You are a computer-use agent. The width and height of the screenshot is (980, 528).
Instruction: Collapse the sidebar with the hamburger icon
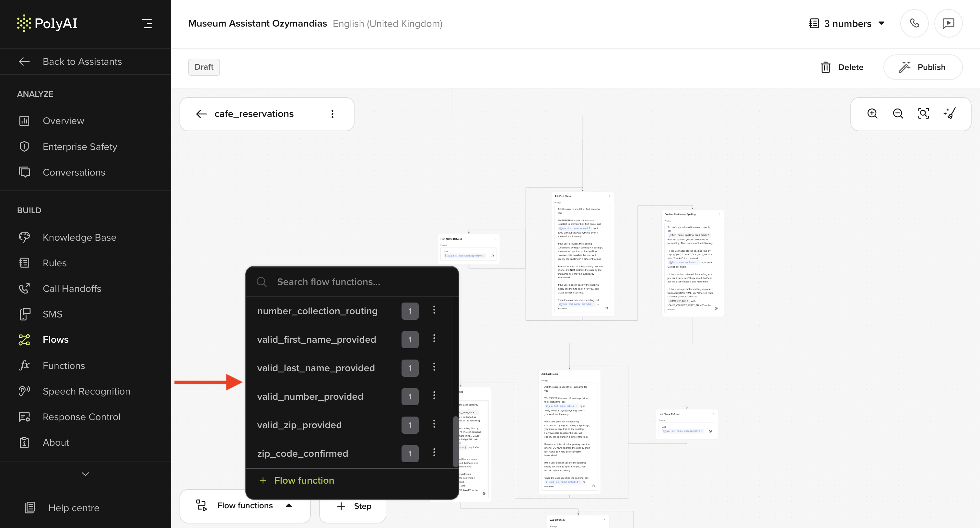click(x=147, y=24)
